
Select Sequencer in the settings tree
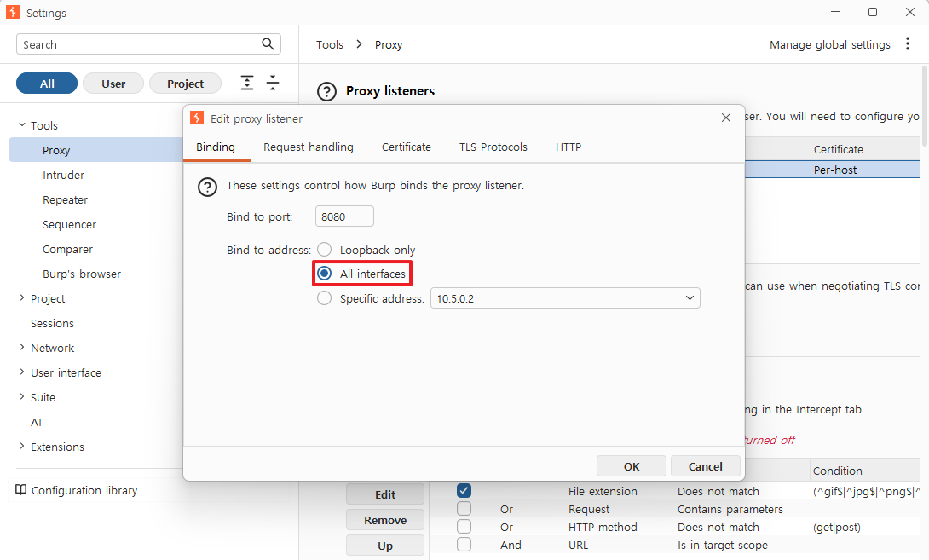(69, 224)
